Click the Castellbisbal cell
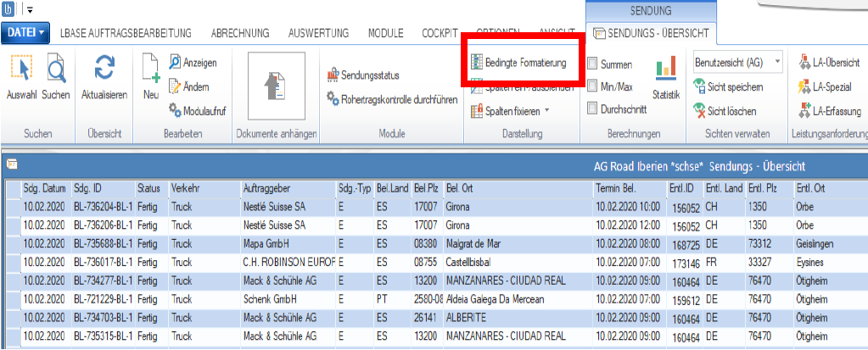This screenshot has width=868, height=350. [x=518, y=262]
